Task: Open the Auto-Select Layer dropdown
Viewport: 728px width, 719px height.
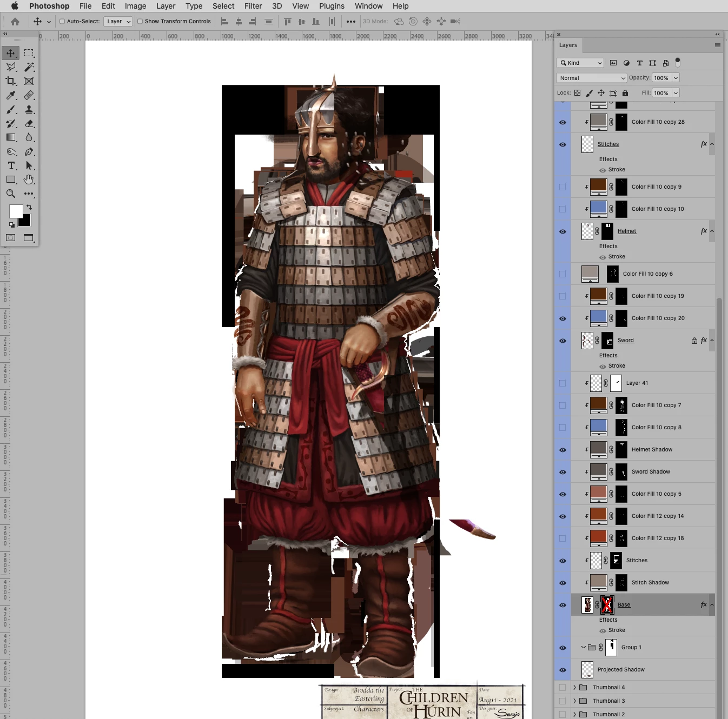Action: tap(118, 22)
